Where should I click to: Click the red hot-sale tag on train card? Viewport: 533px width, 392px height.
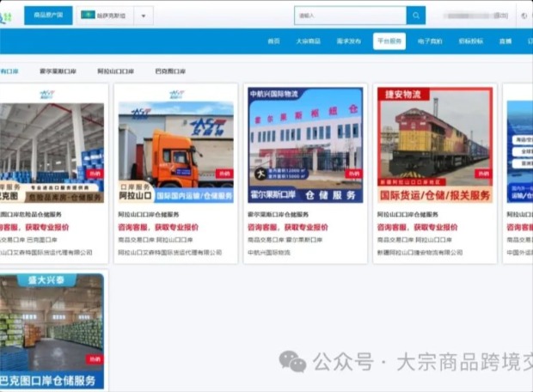[484, 174]
